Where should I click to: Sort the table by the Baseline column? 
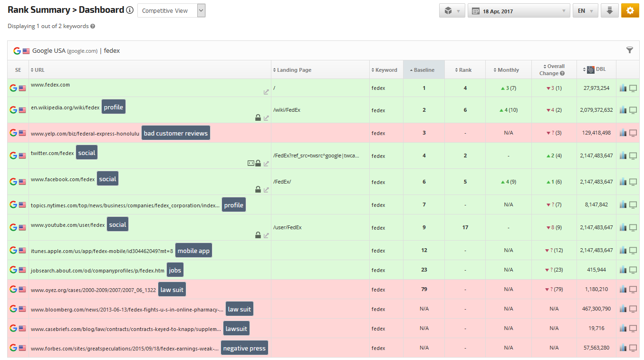(x=423, y=70)
